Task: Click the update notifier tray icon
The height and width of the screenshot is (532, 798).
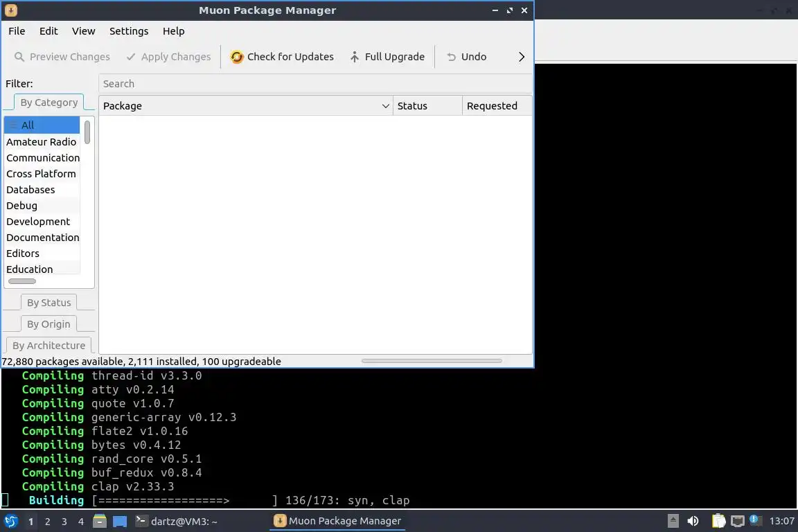Action: tap(755, 520)
